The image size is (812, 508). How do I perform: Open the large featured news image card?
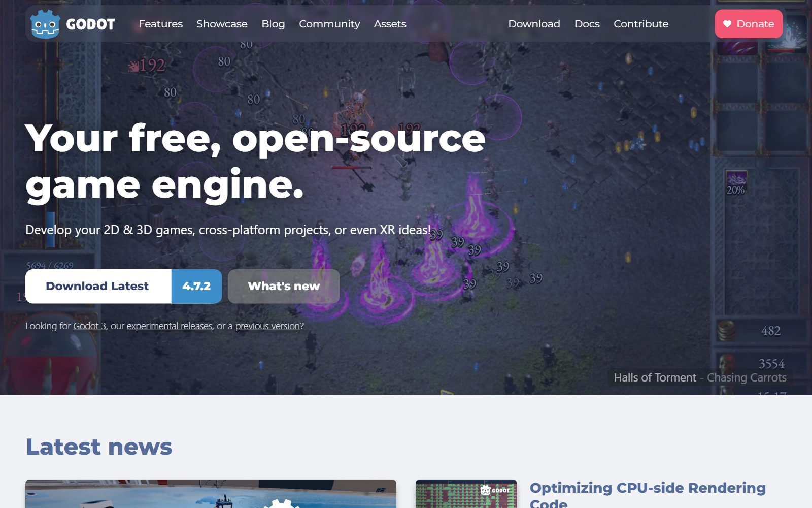(x=211, y=494)
